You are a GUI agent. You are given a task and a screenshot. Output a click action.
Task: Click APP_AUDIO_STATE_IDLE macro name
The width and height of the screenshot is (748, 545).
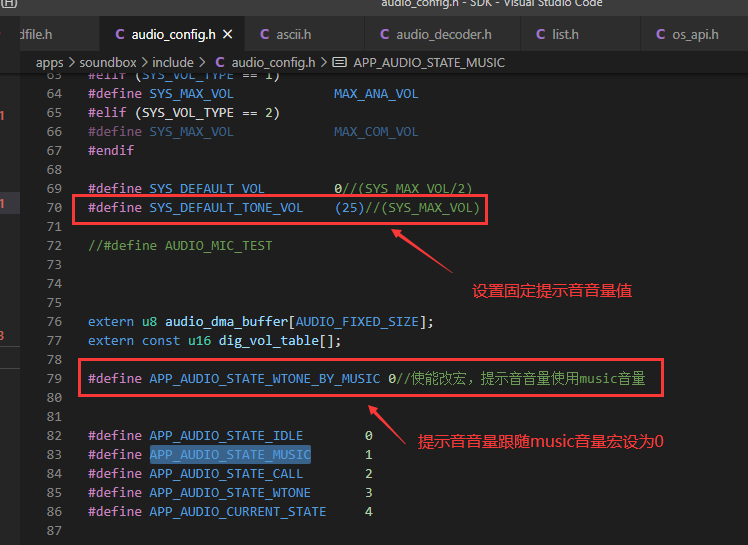pos(226,435)
